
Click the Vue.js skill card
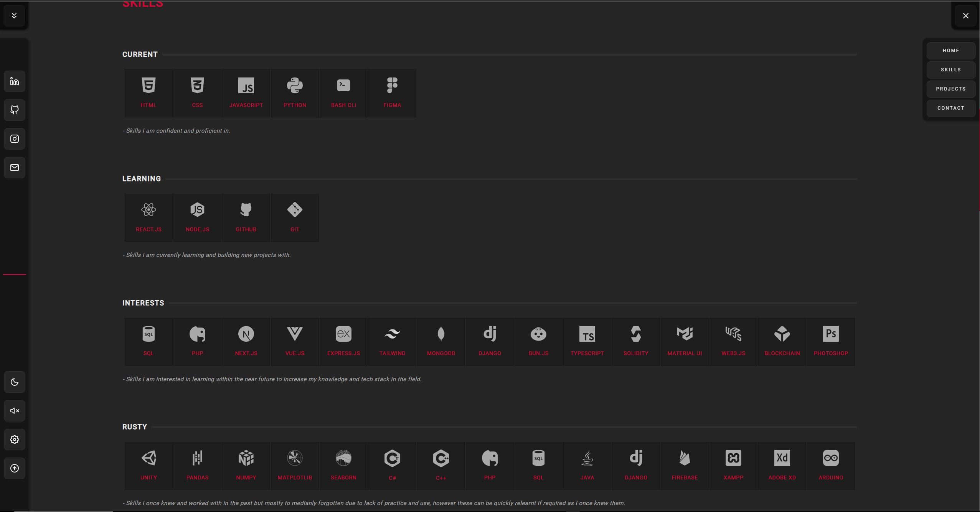(x=295, y=342)
